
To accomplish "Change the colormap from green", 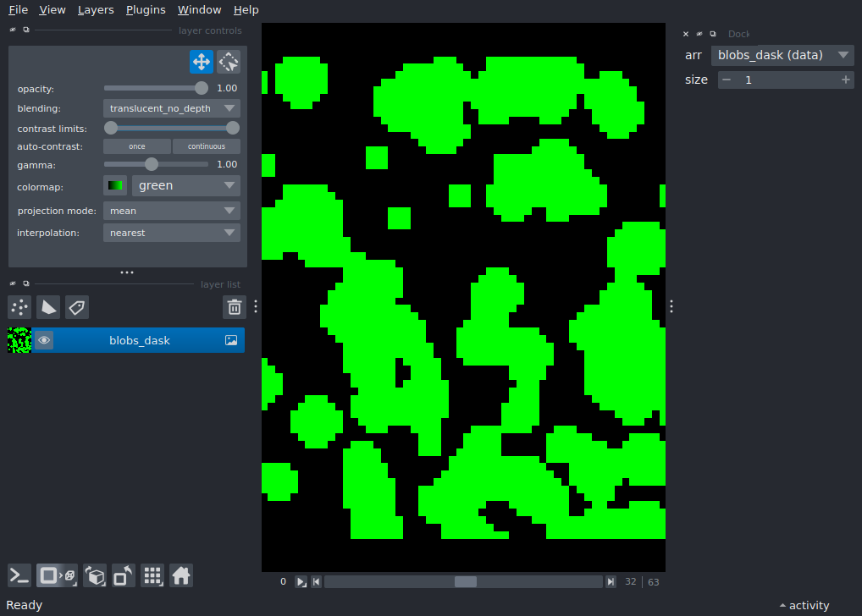I will (x=185, y=184).
